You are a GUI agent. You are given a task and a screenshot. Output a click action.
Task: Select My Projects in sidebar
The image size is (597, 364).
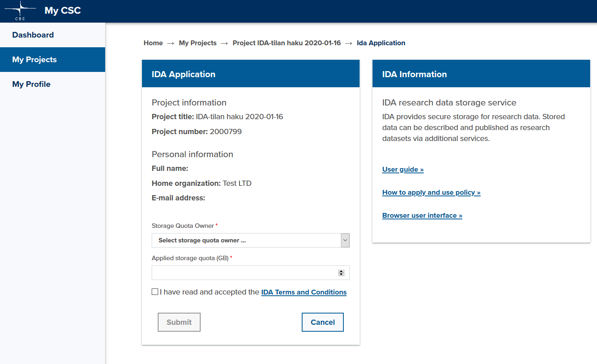[x=53, y=59]
